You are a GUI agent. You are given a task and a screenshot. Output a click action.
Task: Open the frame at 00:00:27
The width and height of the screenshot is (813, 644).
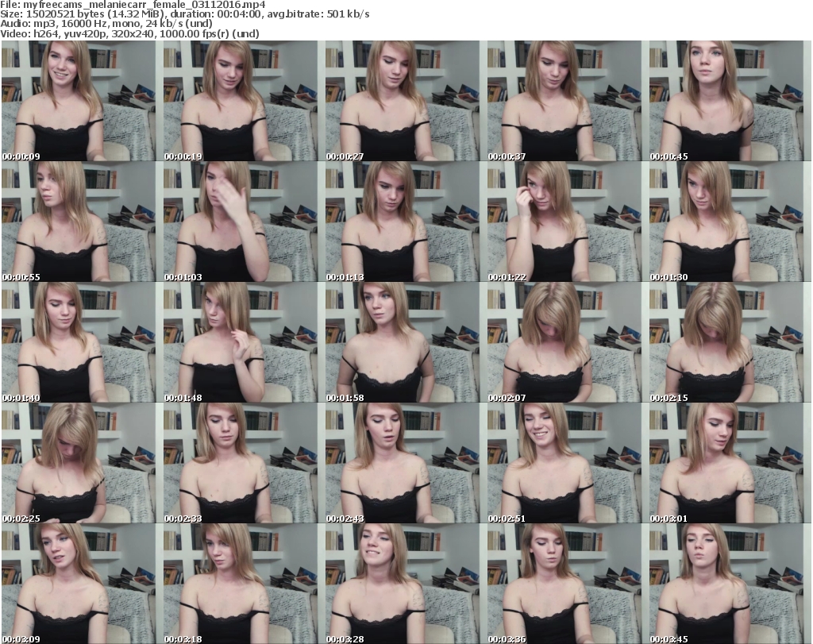(403, 101)
